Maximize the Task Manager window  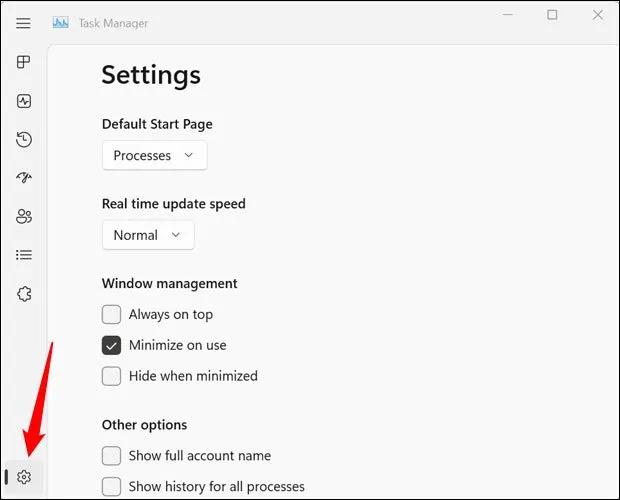(x=552, y=15)
